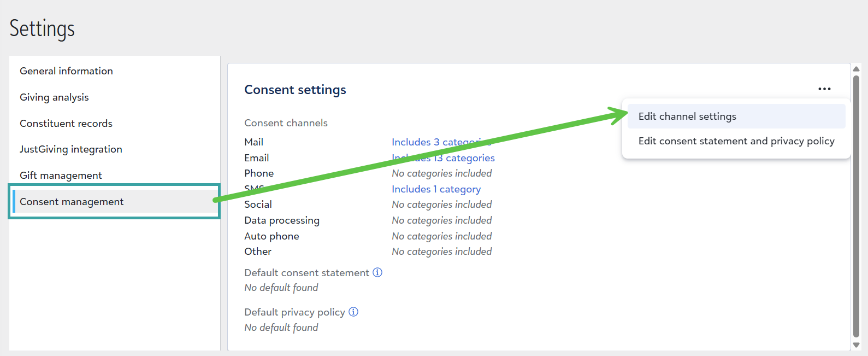Click the vertical scrollbar thumb
Screen dimensions: 868x356
point(856,208)
